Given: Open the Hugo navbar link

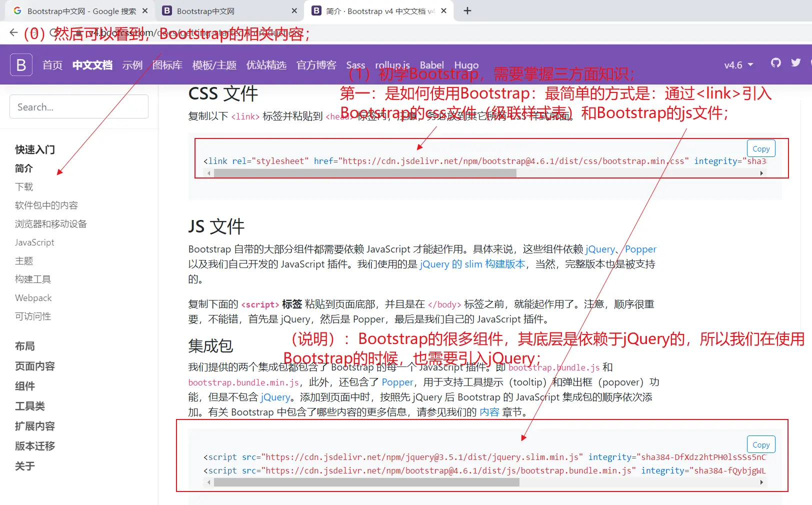Looking at the screenshot, I should [466, 65].
